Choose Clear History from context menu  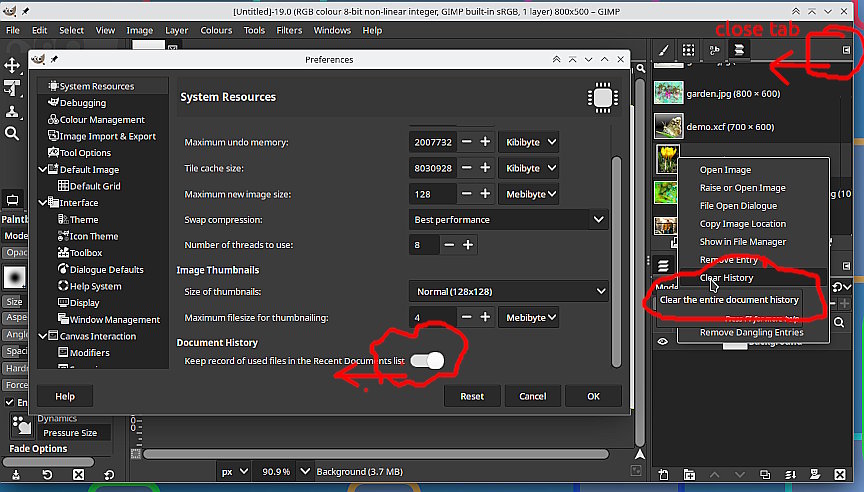coord(753,278)
